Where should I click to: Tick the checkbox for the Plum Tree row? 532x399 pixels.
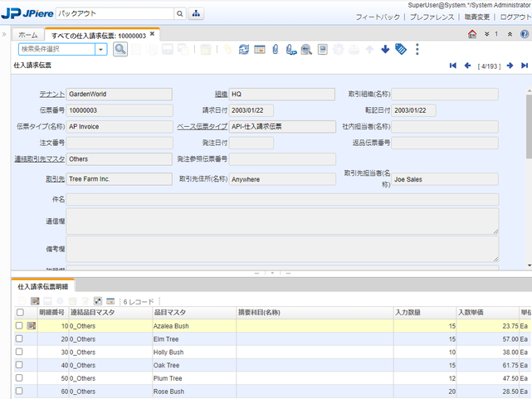pyautogui.click(x=19, y=378)
